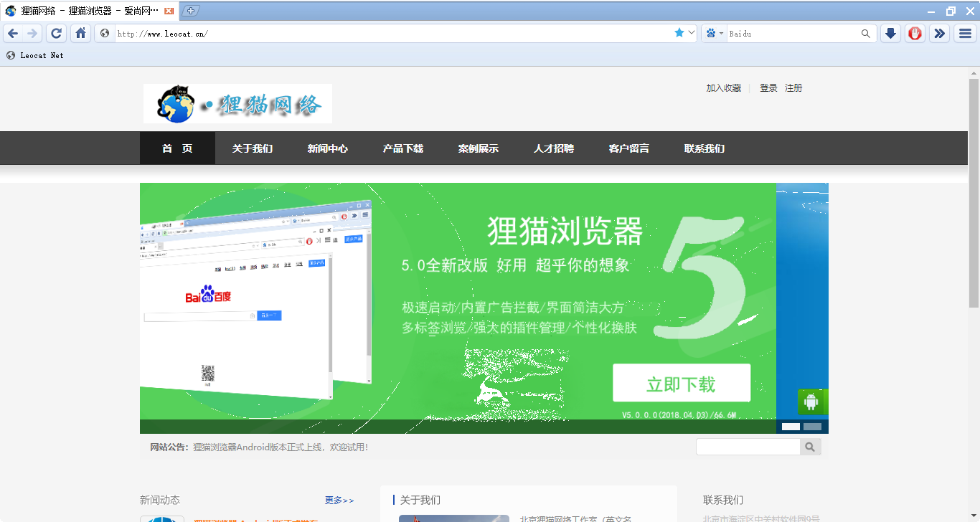Open the 关于我们 navigation item
The width and height of the screenshot is (980, 522).
(253, 148)
